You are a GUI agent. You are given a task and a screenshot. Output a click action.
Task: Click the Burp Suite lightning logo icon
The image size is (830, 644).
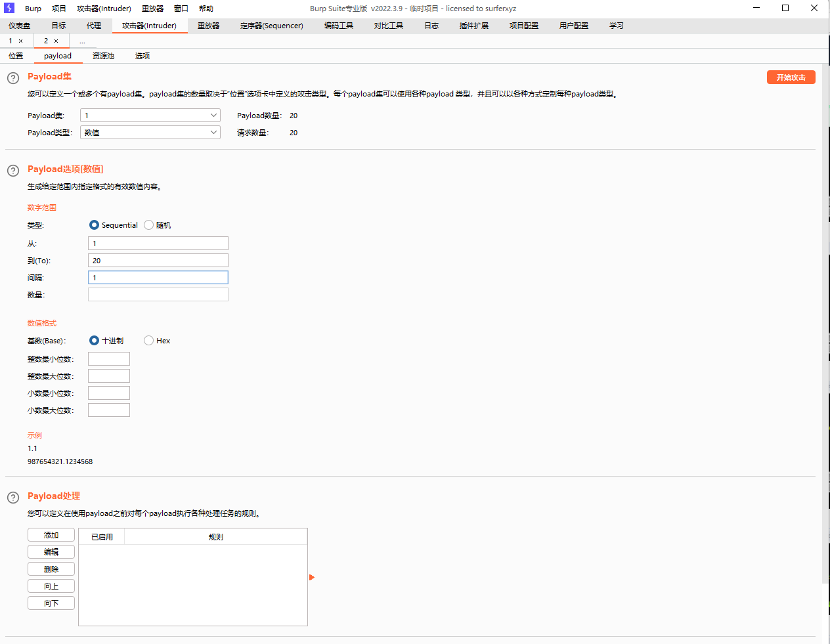click(9, 8)
